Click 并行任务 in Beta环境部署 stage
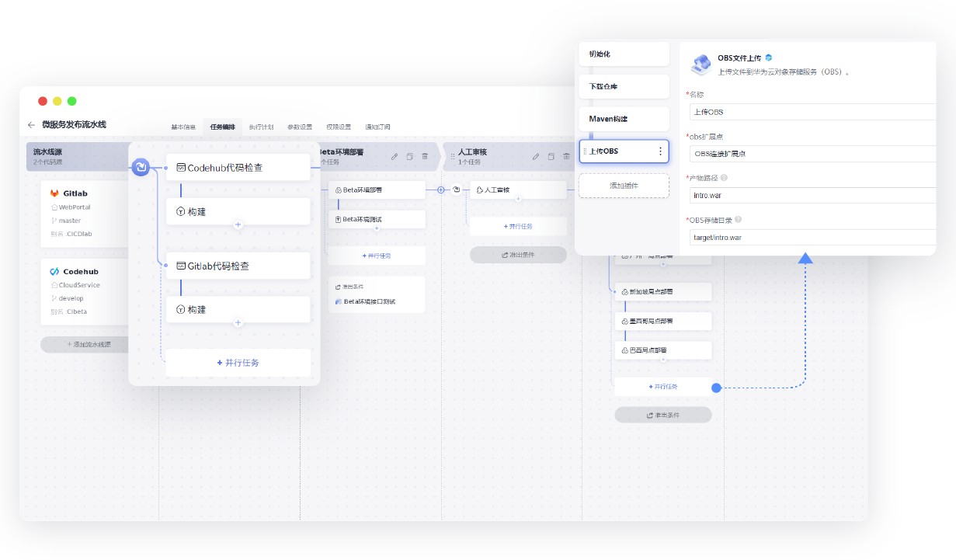 pyautogui.click(x=377, y=256)
